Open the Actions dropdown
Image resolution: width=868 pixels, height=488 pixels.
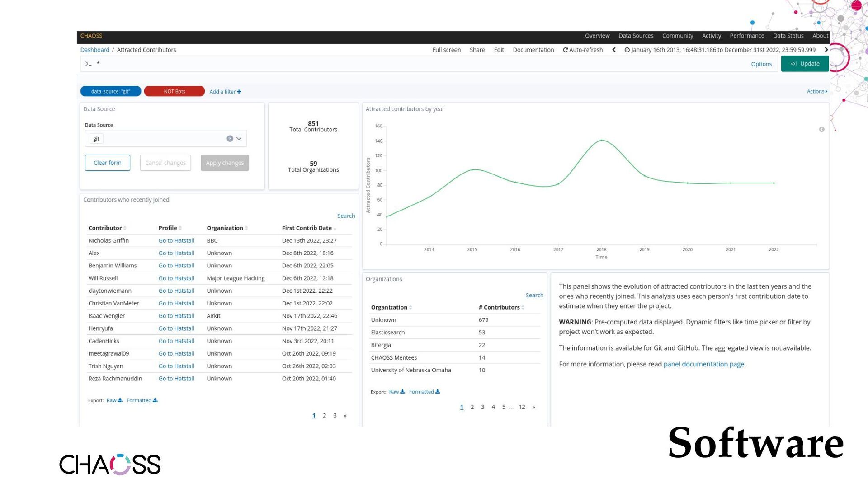(816, 91)
